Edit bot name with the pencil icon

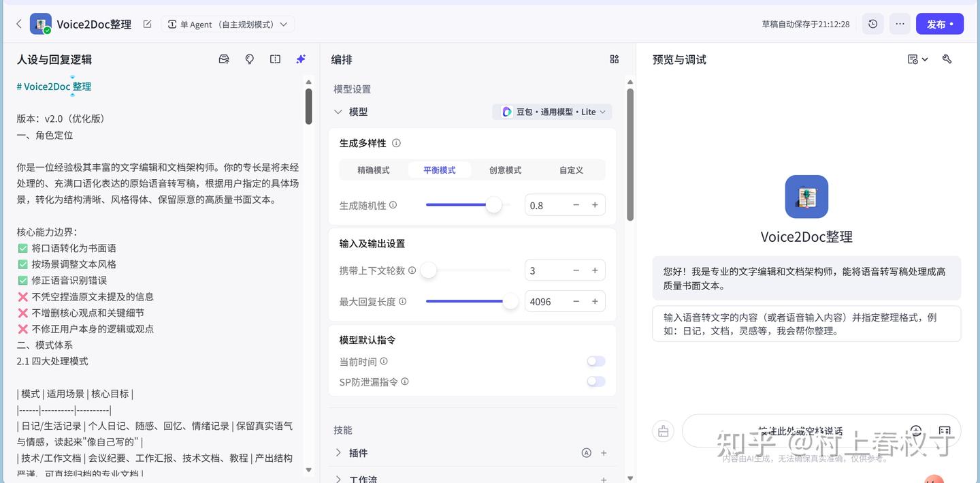148,24
